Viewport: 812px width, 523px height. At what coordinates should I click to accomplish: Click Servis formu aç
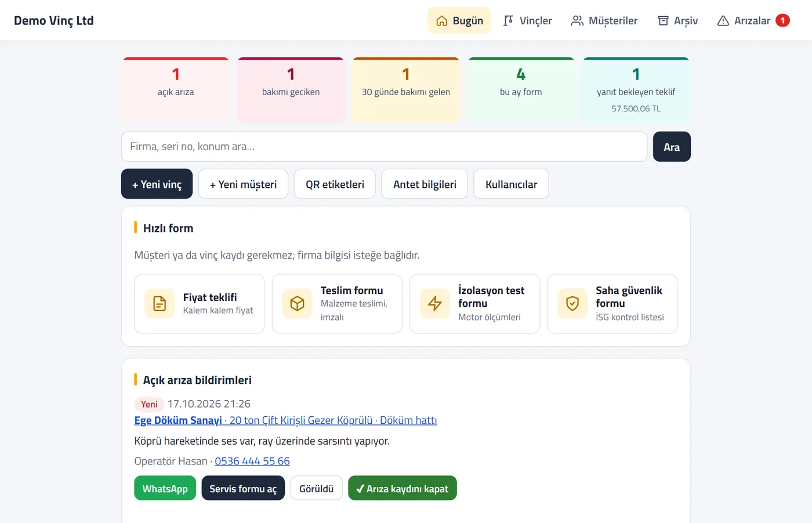point(243,488)
